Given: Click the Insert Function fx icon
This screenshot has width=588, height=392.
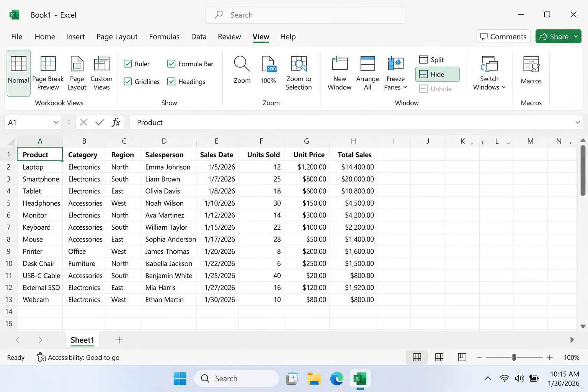Looking at the screenshot, I should 116,122.
